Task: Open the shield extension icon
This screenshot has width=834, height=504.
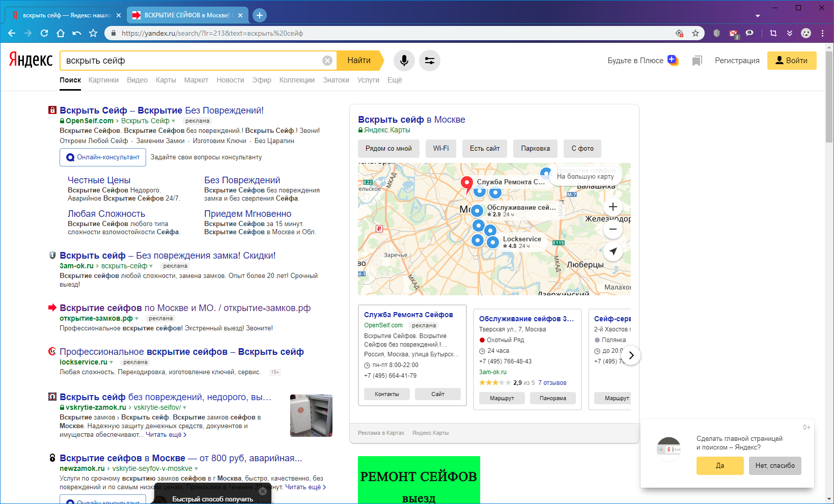Action: 717,33
